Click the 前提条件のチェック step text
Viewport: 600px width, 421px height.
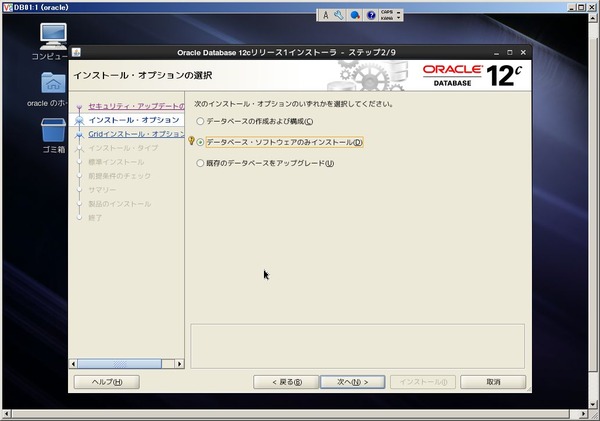tap(120, 176)
